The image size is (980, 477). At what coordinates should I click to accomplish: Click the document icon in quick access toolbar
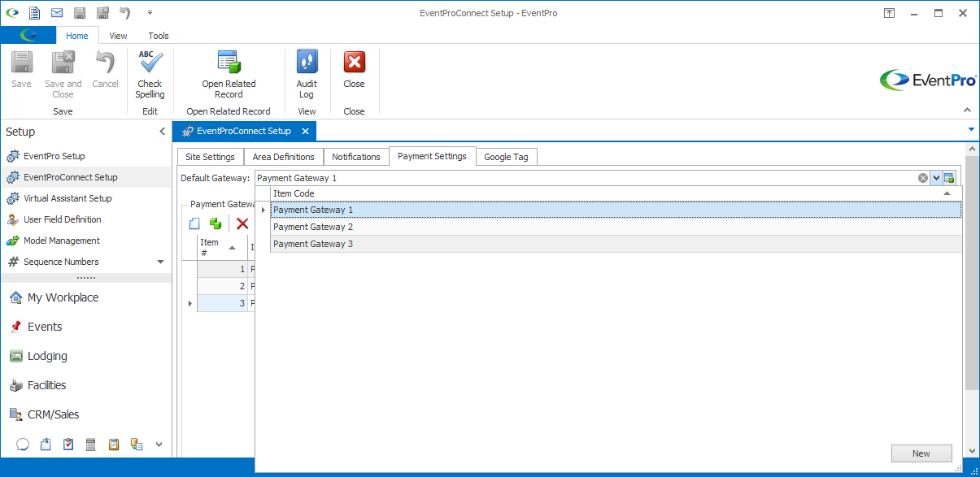pos(34,13)
